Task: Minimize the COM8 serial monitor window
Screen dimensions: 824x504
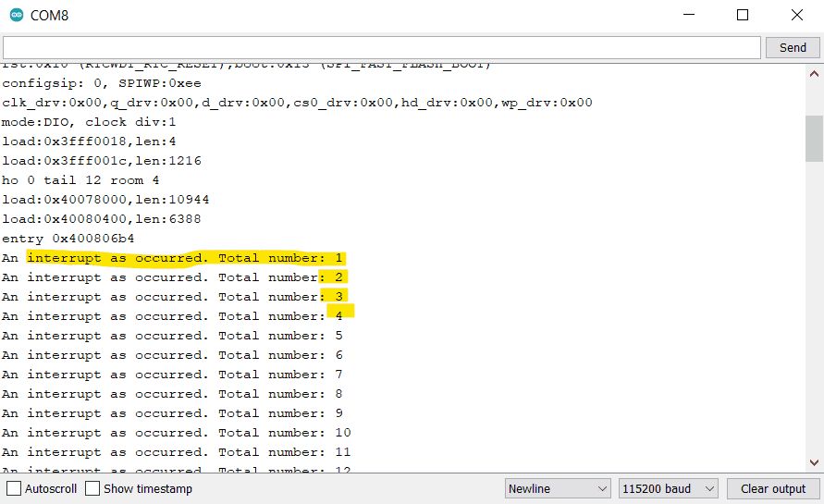Action: point(689,16)
